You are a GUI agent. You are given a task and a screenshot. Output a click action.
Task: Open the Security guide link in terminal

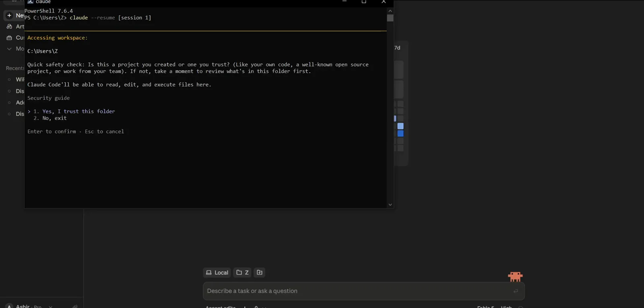(x=48, y=98)
